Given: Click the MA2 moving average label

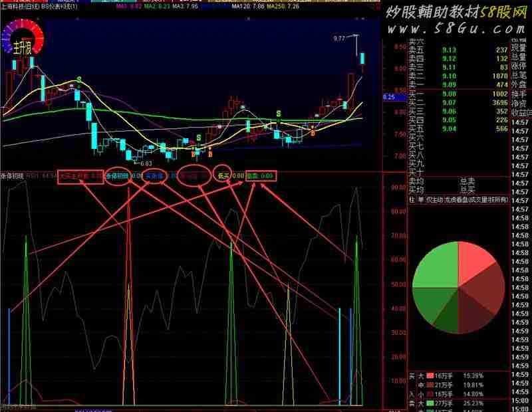Looking at the screenshot, I should coord(156,7).
